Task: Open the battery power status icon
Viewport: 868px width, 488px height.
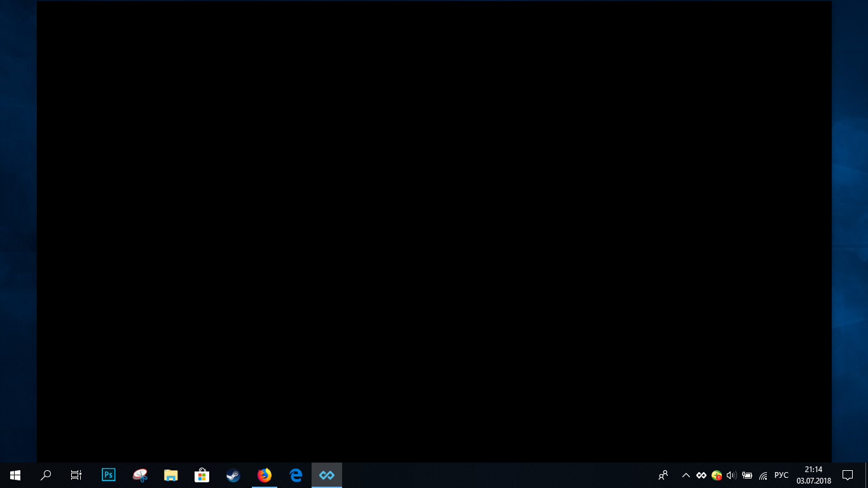Action: point(747,475)
